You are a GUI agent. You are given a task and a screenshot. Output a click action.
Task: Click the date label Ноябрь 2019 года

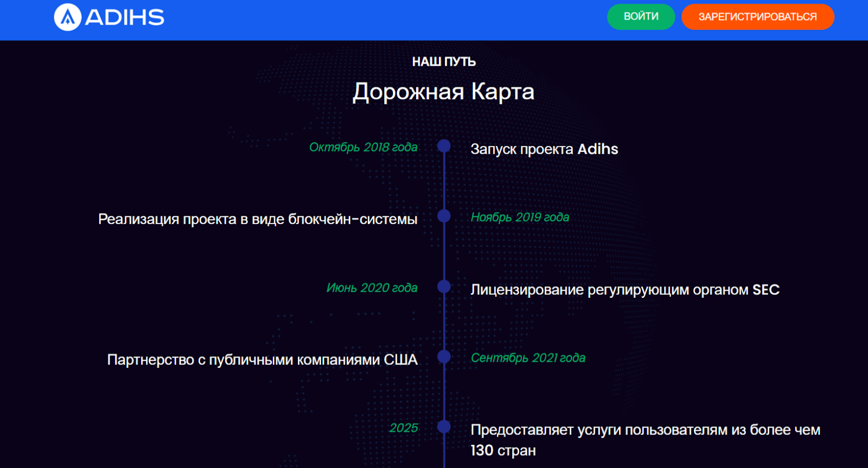click(x=520, y=217)
